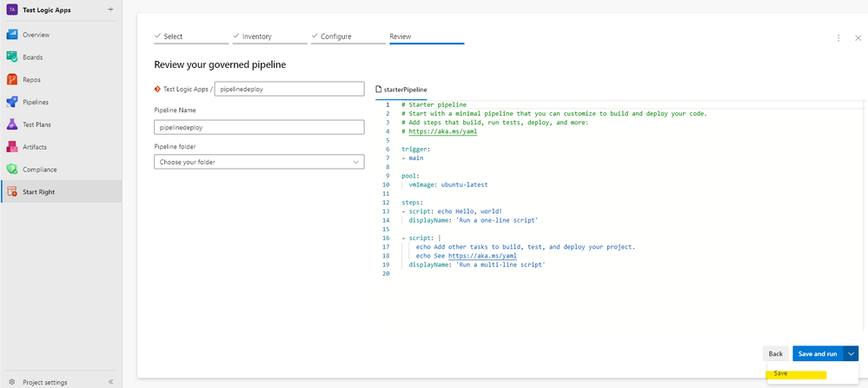
Task: Click the plus icon to add new
Action: pos(110,10)
